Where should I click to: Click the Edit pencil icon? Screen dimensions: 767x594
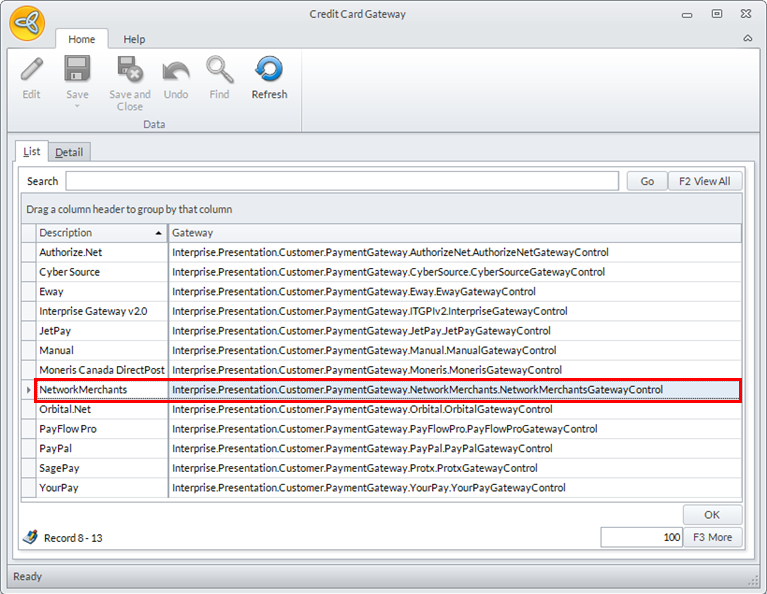click(31, 70)
